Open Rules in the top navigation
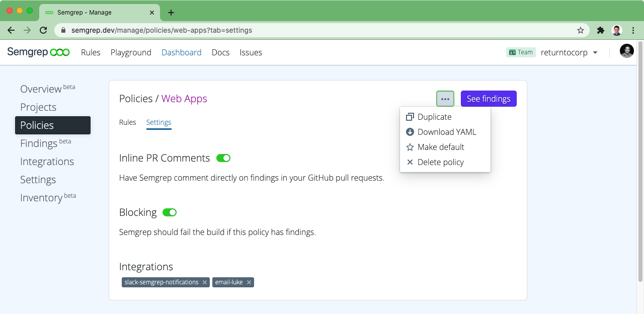644x314 pixels. [x=91, y=52]
